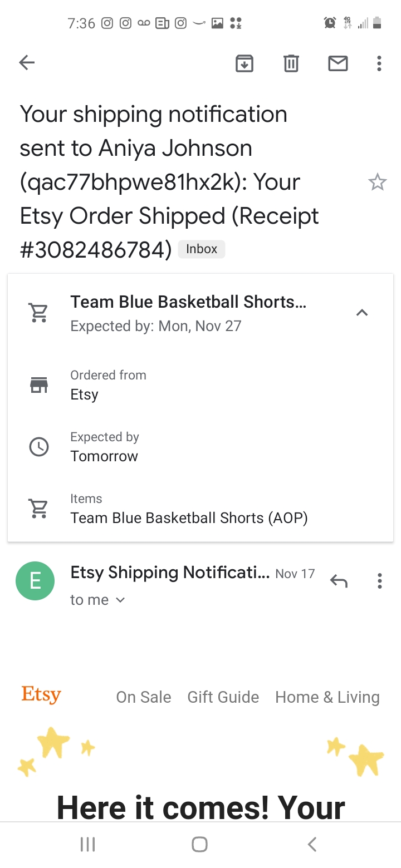Screen dimensions: 401x868
Task: Star this Etsy shipping email
Action: point(377,183)
